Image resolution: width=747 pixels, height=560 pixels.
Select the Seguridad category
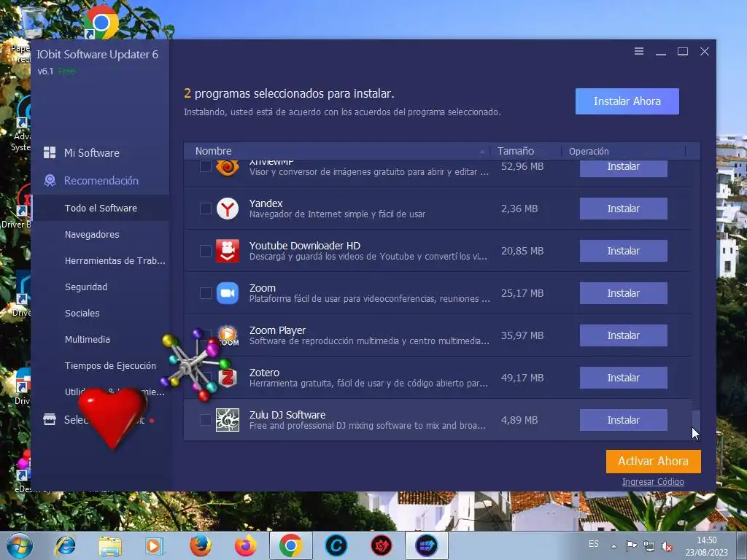(x=86, y=287)
